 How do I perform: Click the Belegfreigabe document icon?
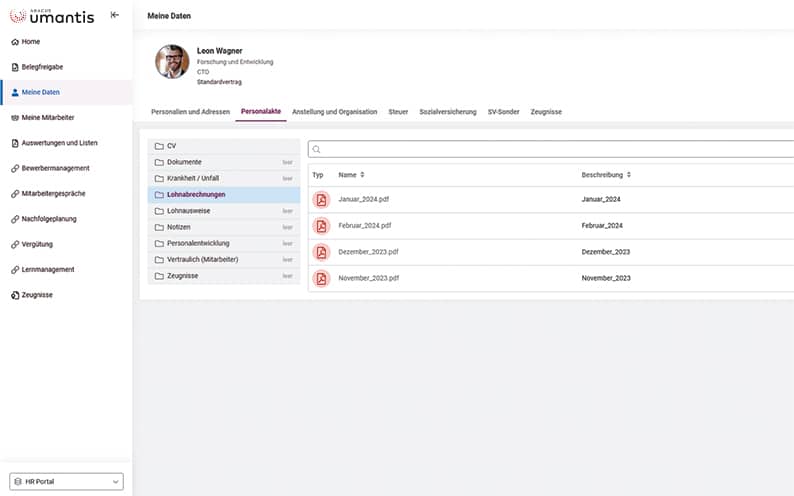pos(14,67)
